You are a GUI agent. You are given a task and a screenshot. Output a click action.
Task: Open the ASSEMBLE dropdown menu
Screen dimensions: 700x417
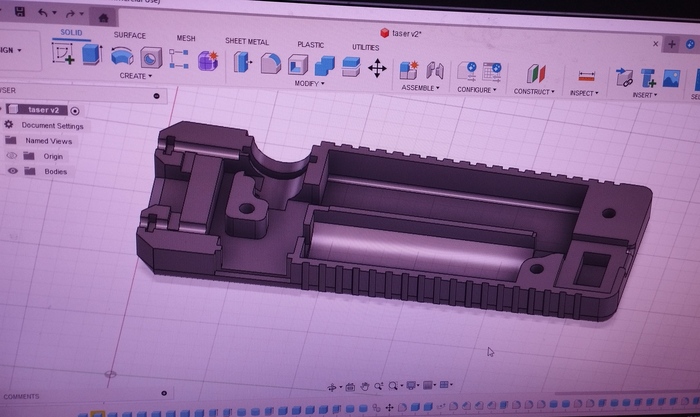[x=420, y=87]
